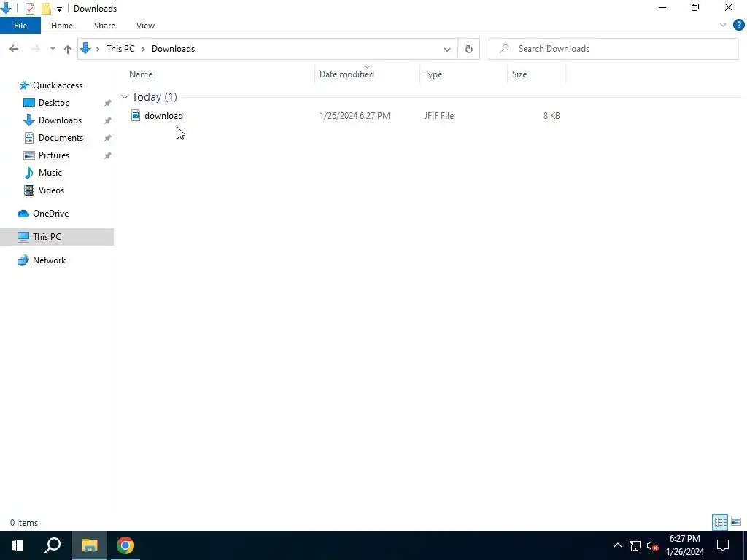Switch to the Home ribbon tab

click(x=62, y=26)
